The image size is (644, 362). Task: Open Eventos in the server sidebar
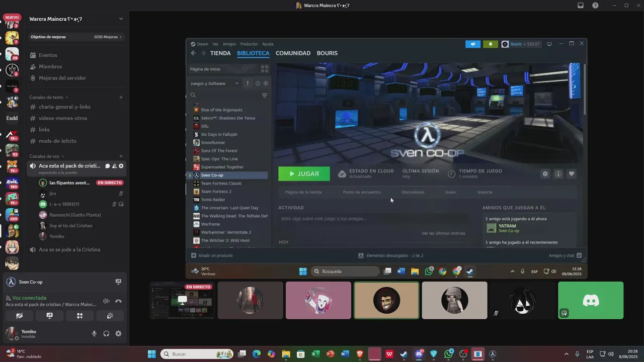click(x=76, y=55)
